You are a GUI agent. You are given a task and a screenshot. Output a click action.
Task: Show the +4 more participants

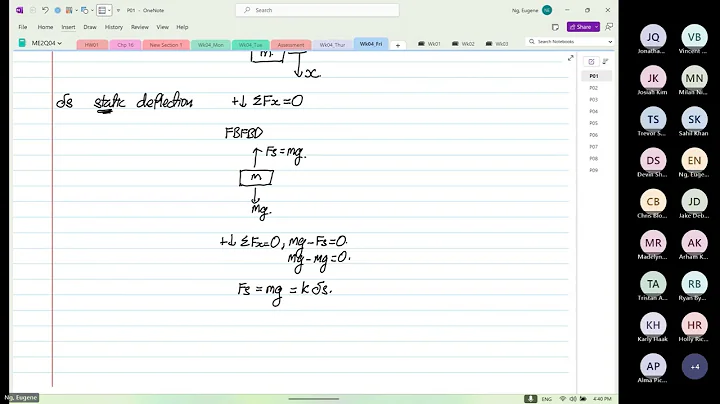tap(694, 366)
